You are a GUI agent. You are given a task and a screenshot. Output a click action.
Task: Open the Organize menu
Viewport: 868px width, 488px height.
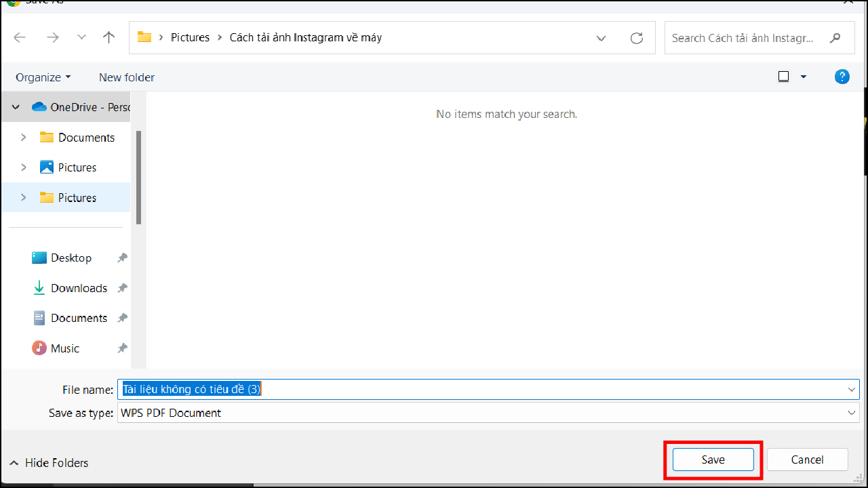43,77
